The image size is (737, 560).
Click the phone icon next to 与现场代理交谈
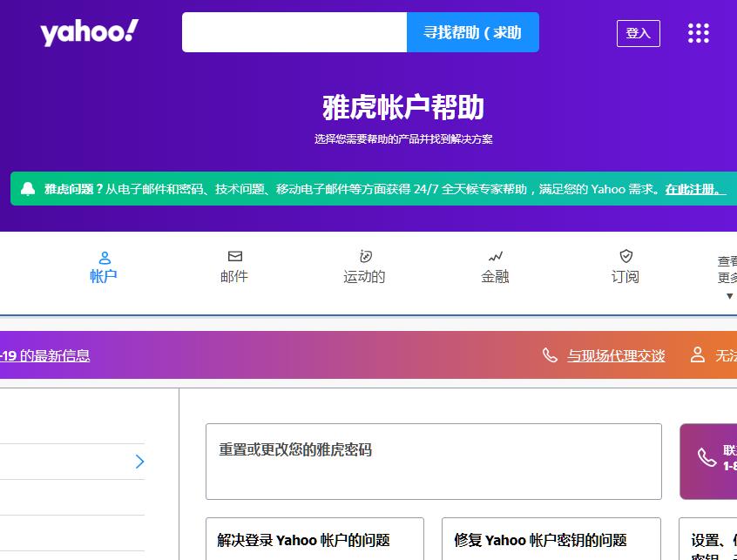550,355
